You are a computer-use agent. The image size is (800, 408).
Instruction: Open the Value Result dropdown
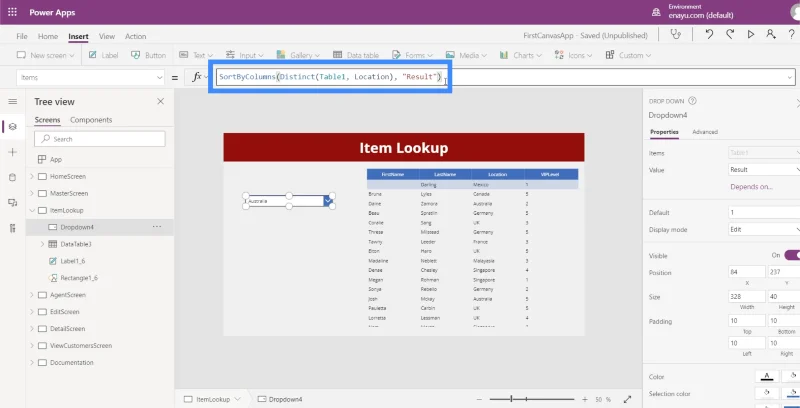click(764, 169)
